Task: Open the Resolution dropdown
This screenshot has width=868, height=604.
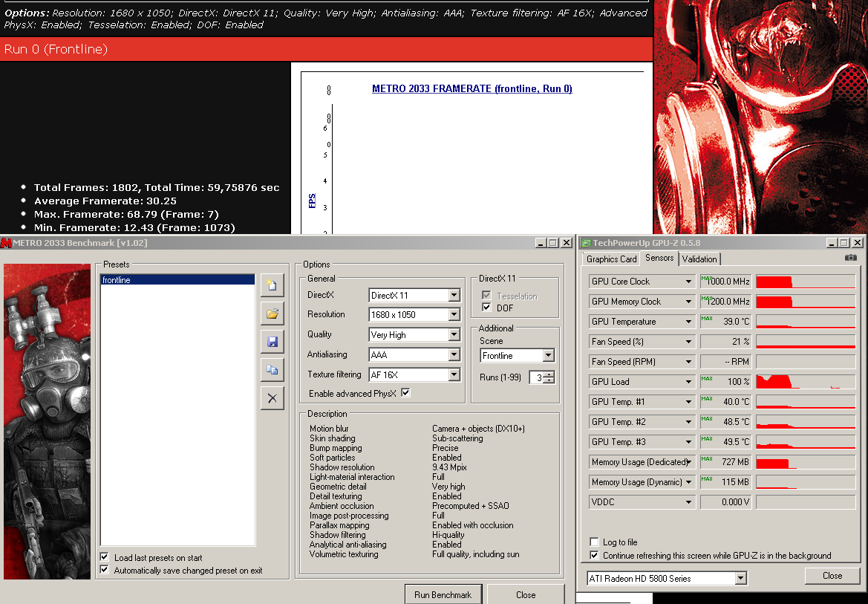Action: pyautogui.click(x=454, y=315)
